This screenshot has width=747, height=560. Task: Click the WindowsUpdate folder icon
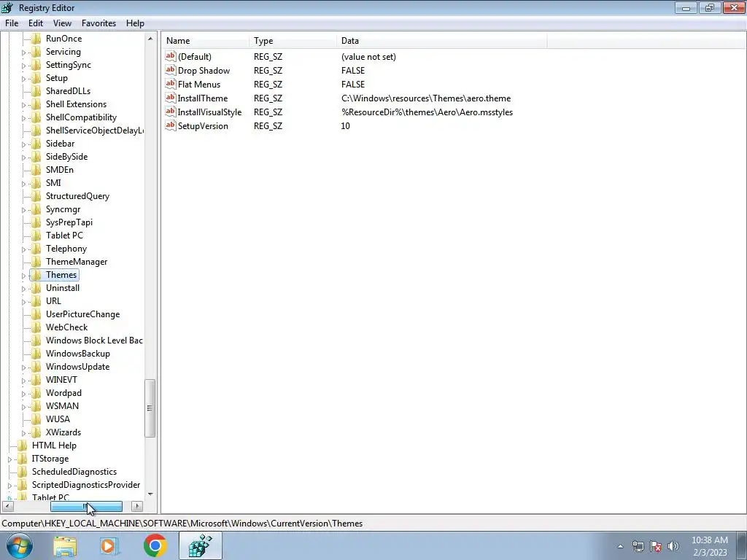click(36, 367)
